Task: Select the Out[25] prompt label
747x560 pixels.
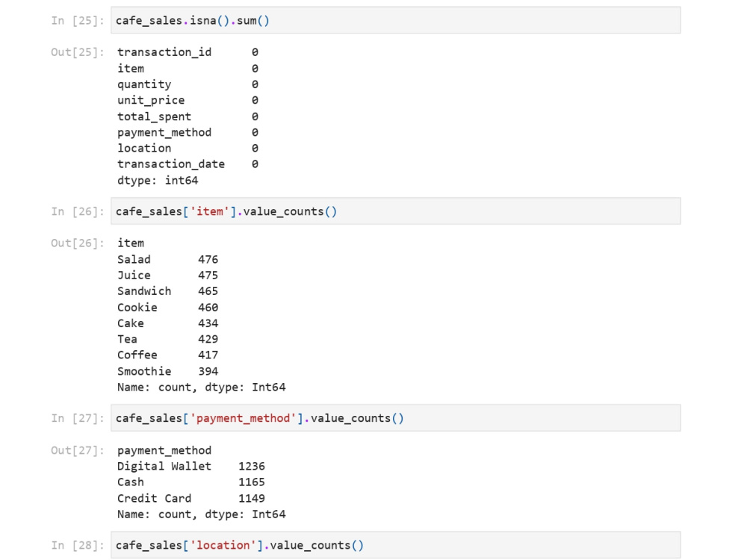Action: coord(77,52)
